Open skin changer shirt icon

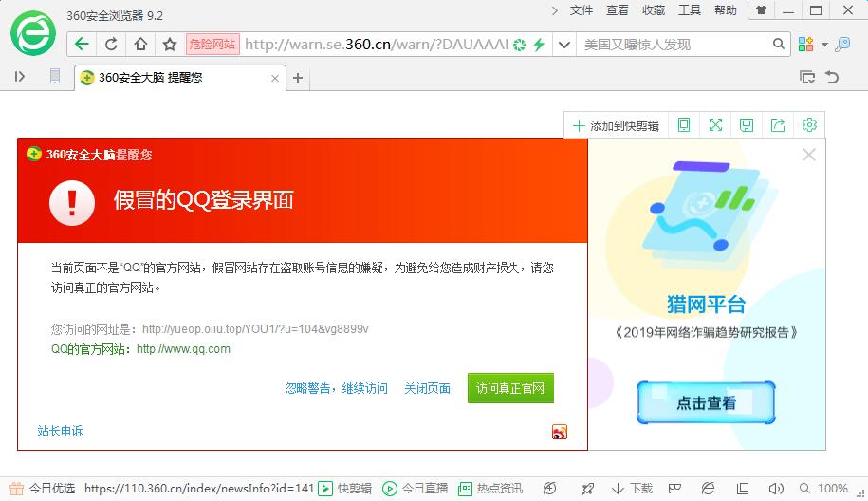[761, 10]
